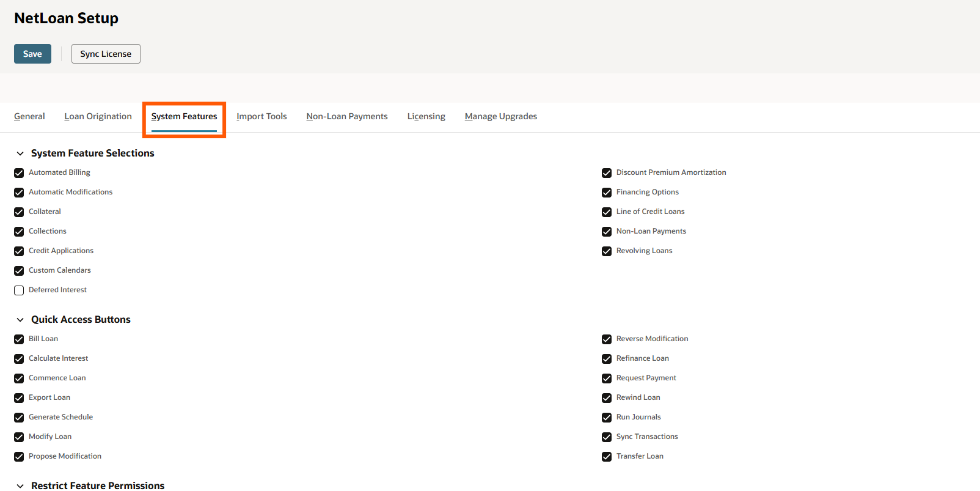Collapse the Restrict Feature Permissions section
This screenshot has width=980, height=491.
20,485
